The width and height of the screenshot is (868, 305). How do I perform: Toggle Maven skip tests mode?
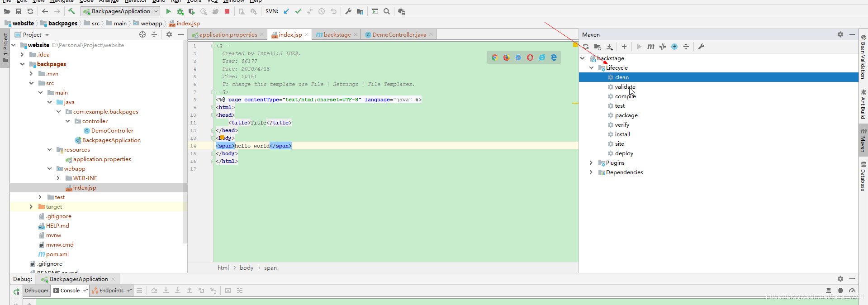674,47
